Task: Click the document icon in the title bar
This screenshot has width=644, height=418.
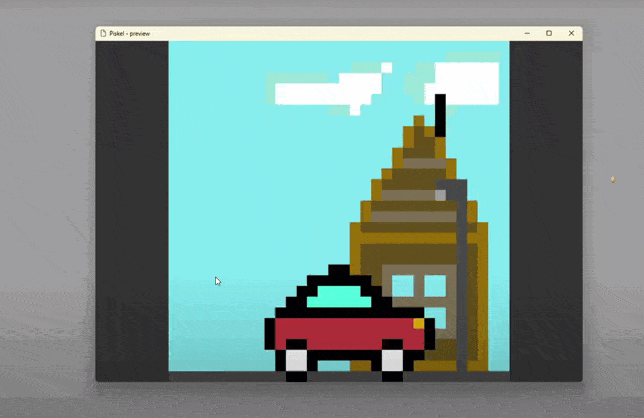Action: (x=103, y=33)
